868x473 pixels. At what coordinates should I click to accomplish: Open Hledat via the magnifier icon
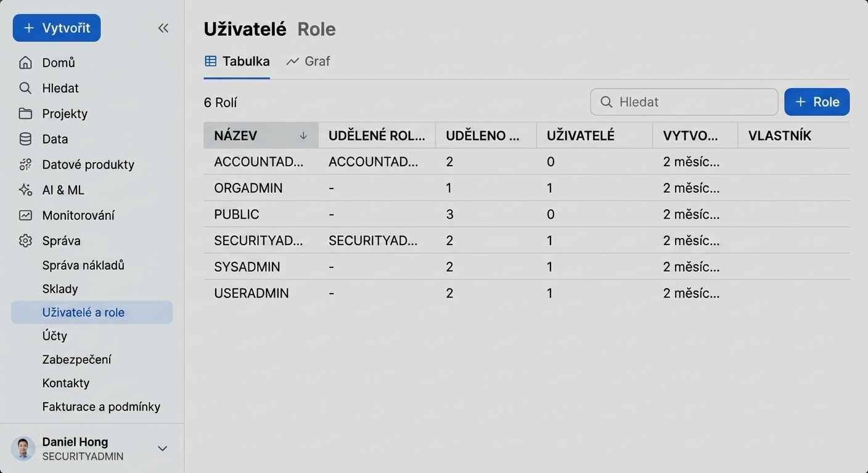(25, 88)
